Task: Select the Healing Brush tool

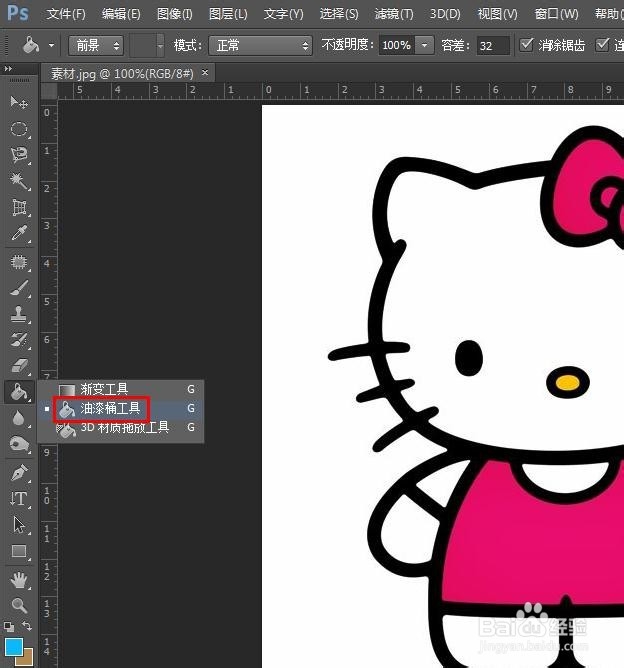Action: [x=19, y=262]
